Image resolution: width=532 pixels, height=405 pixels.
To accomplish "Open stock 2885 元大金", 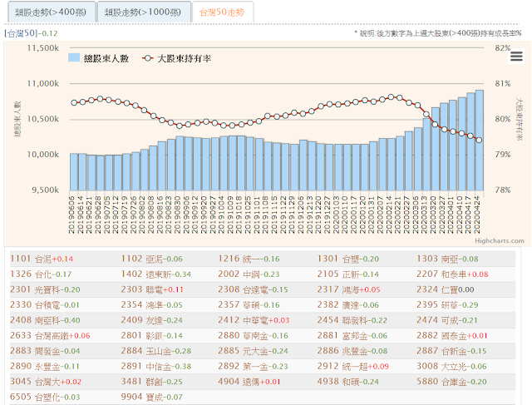I will 243,351.
